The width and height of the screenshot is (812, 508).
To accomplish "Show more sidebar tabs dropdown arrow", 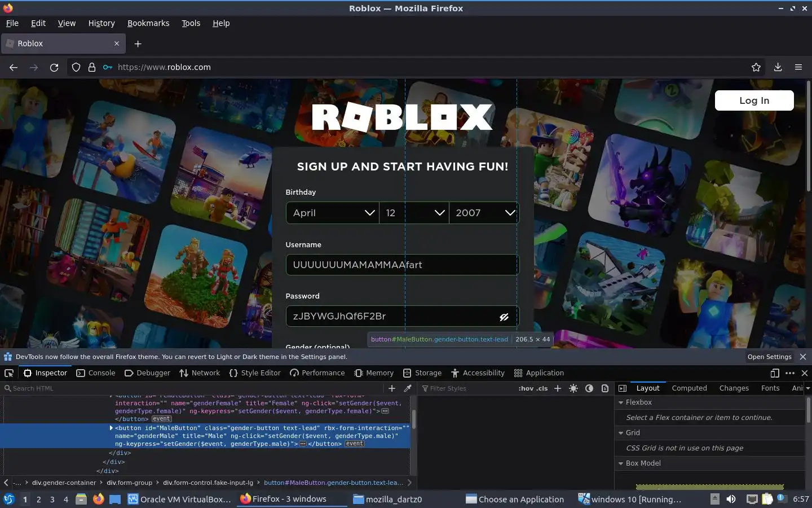I will coord(807,388).
